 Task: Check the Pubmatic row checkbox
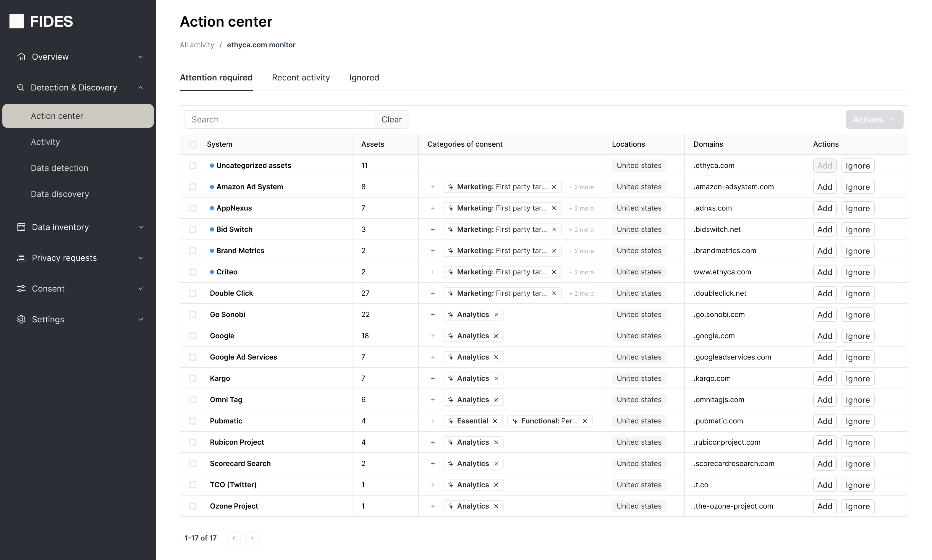tap(193, 421)
